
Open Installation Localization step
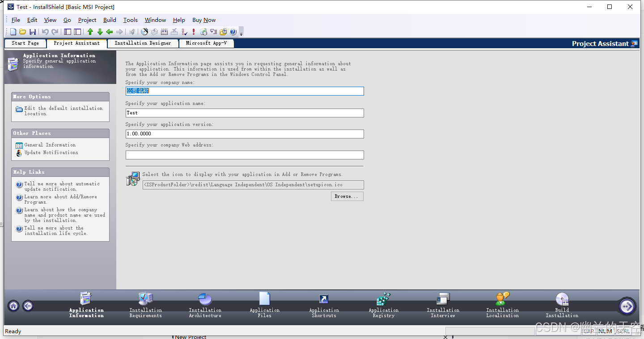[x=503, y=305]
